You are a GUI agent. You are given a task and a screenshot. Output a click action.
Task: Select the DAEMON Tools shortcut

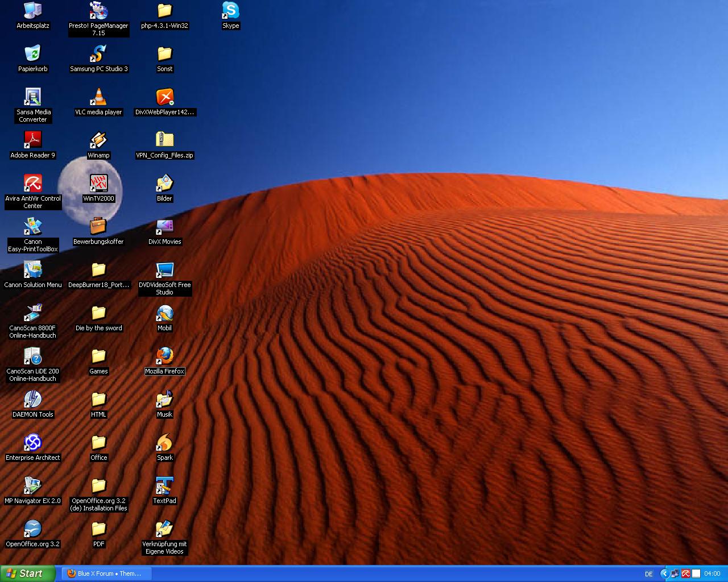[x=33, y=400]
